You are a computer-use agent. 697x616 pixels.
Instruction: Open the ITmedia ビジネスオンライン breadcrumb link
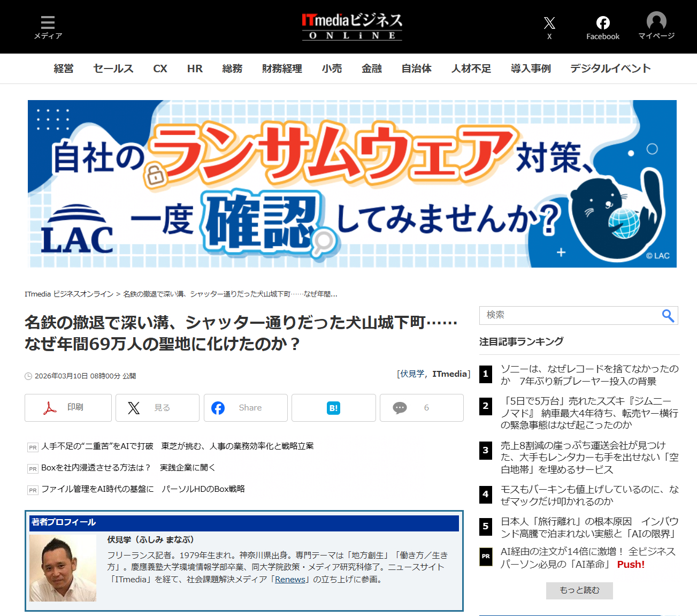[69, 294]
